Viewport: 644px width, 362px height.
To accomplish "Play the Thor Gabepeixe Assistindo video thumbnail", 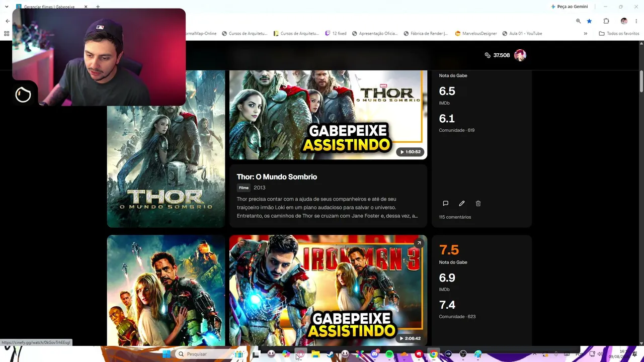I will click(328, 115).
